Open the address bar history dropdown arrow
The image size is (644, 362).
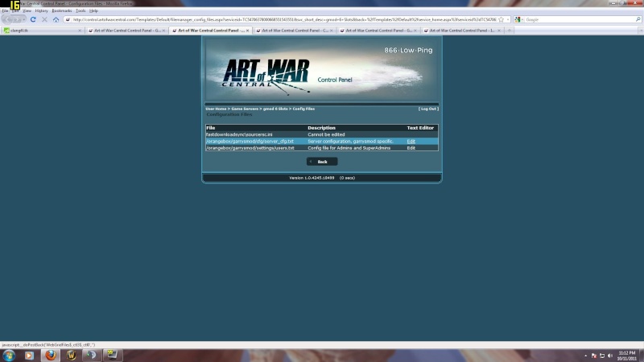(508, 19)
